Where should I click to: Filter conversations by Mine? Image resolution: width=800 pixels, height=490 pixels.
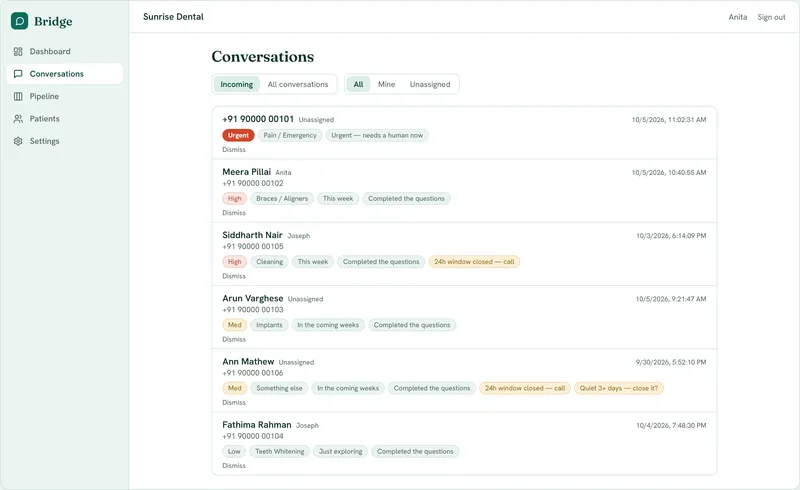click(x=386, y=84)
